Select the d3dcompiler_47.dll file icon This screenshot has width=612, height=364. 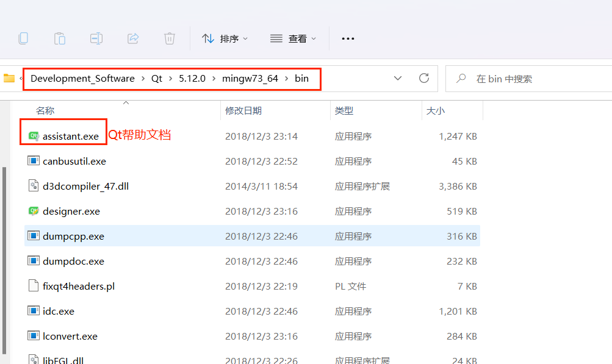(34, 186)
